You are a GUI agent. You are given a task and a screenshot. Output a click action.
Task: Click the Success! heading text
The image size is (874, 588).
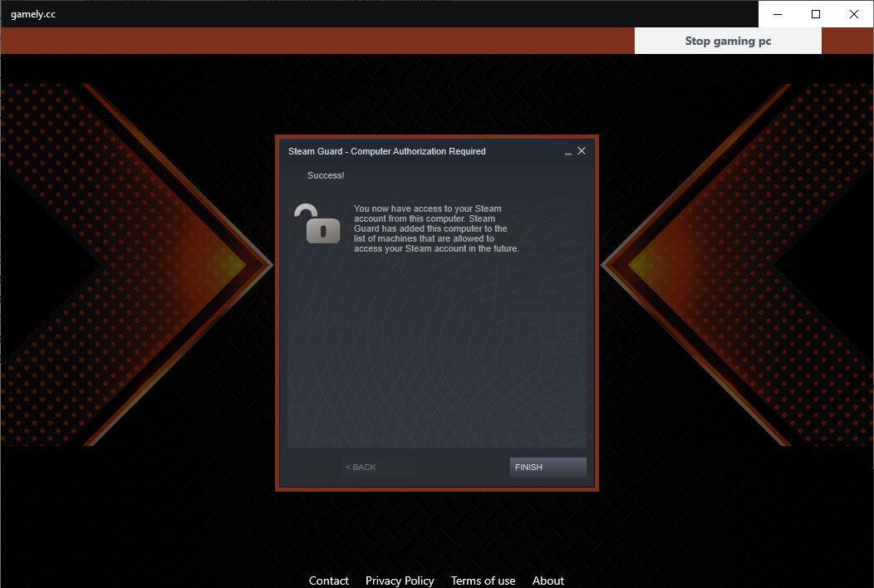click(326, 175)
